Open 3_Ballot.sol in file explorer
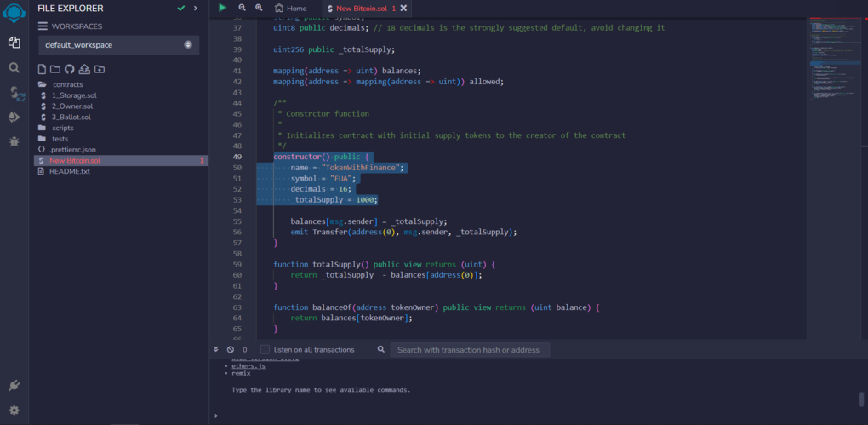868x425 pixels. click(71, 117)
